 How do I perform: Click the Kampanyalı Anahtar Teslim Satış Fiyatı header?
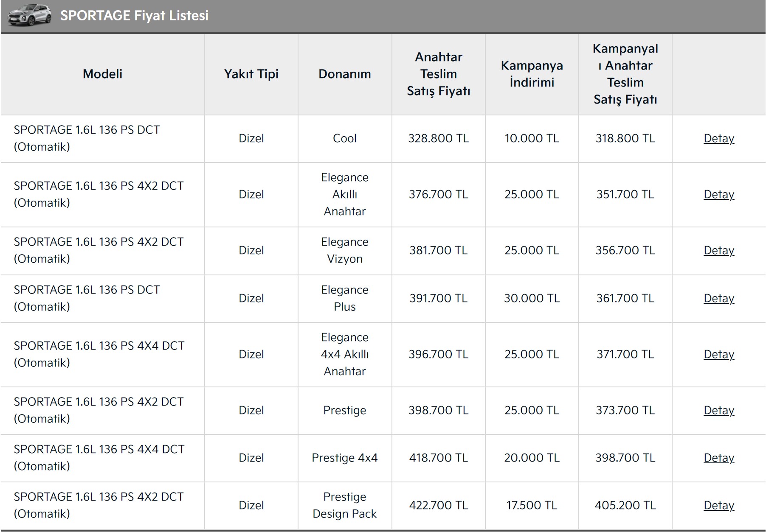click(x=625, y=74)
